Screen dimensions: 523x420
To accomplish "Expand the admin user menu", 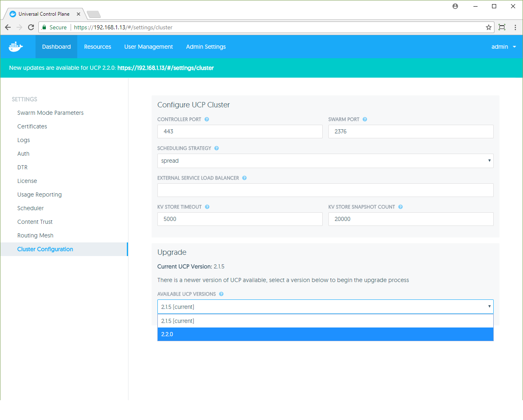I will pos(503,47).
